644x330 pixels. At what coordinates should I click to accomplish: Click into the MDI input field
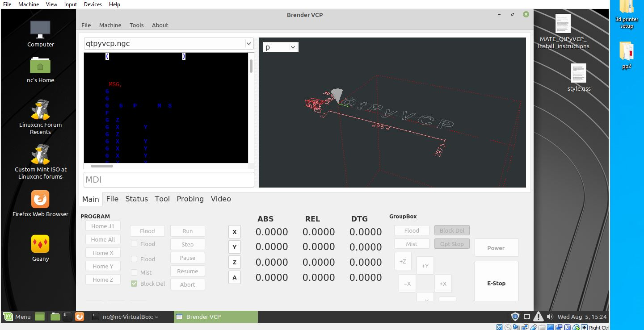point(169,180)
